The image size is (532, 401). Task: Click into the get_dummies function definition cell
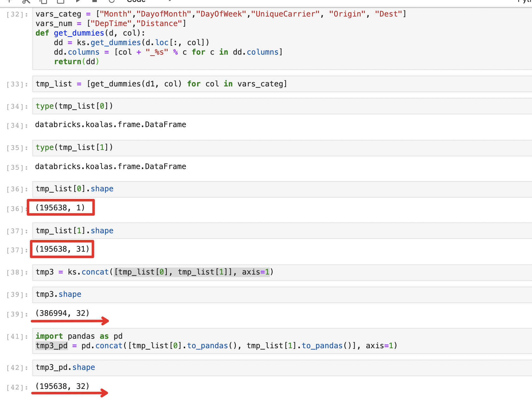click(x=282, y=38)
